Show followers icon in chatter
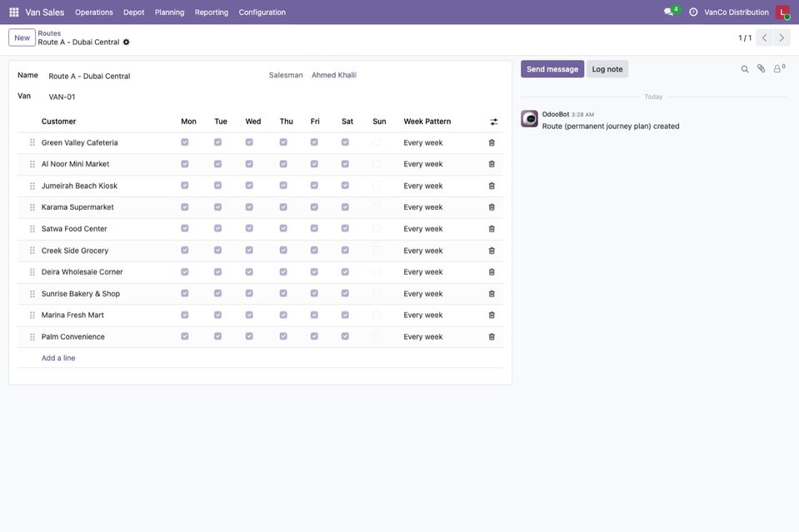This screenshot has width=799, height=532. pyautogui.click(x=779, y=68)
